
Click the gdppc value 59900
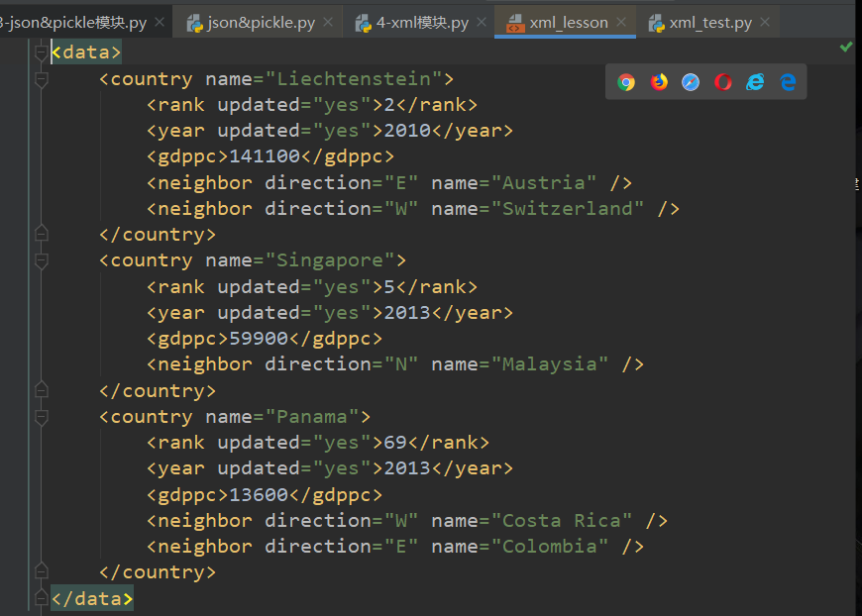[259, 339]
